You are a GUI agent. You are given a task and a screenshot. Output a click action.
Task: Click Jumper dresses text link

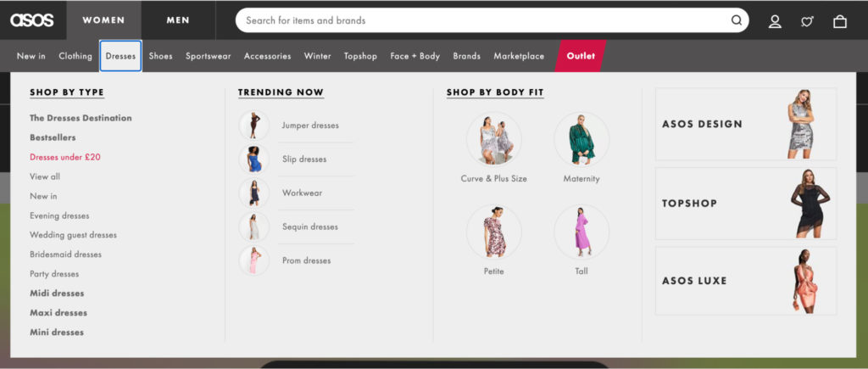(x=310, y=126)
